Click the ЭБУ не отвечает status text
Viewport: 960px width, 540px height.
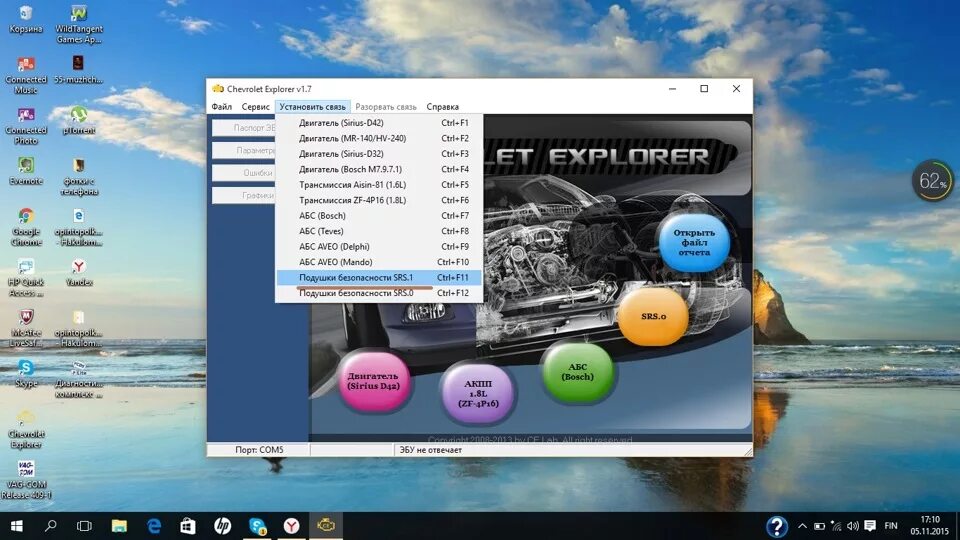430,450
